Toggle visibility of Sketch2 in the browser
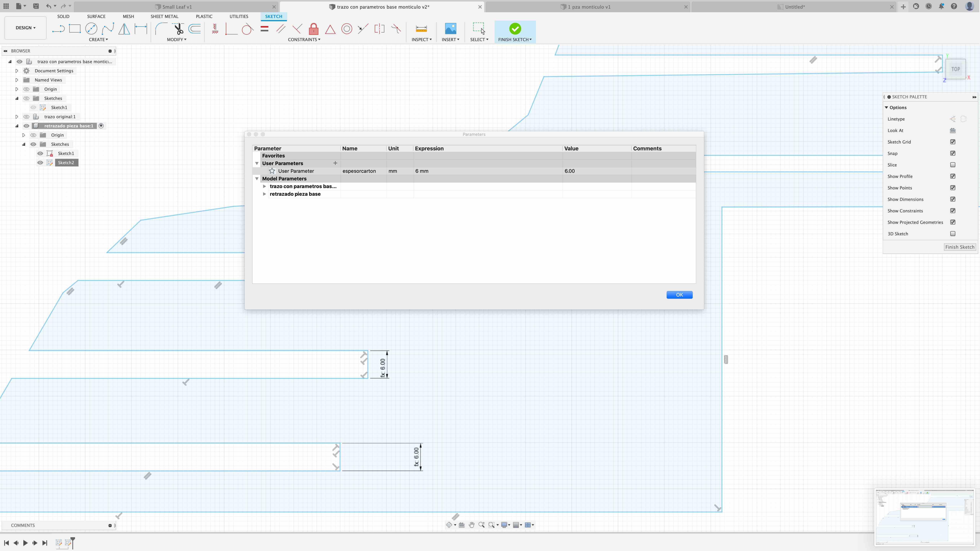This screenshot has height=551, width=980. (40, 163)
